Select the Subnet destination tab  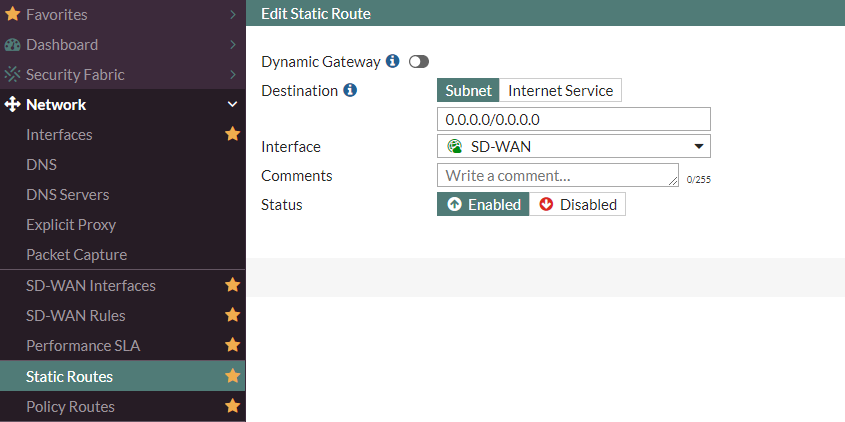pyautogui.click(x=468, y=90)
